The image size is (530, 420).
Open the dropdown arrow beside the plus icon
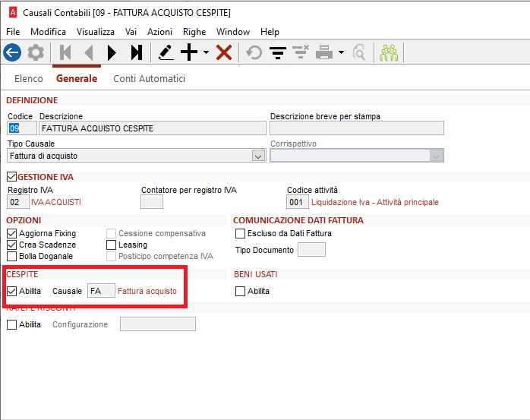click(206, 52)
